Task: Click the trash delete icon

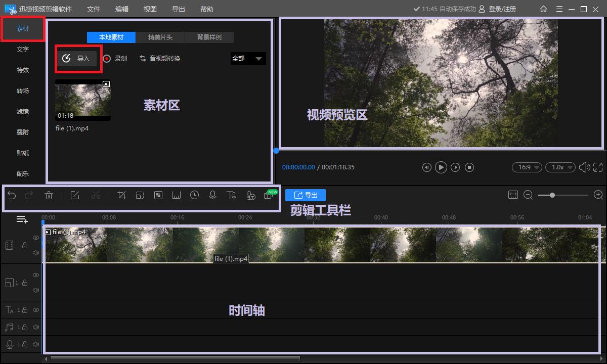Action: (48, 195)
